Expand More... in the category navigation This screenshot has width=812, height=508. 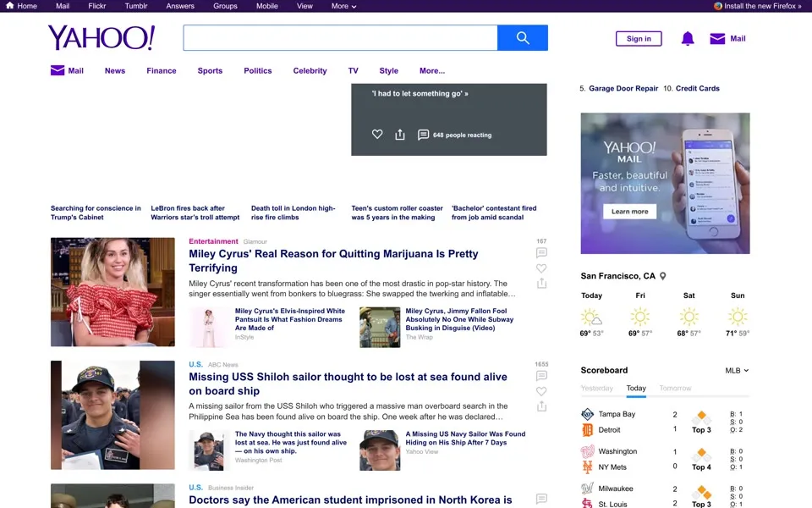click(432, 70)
